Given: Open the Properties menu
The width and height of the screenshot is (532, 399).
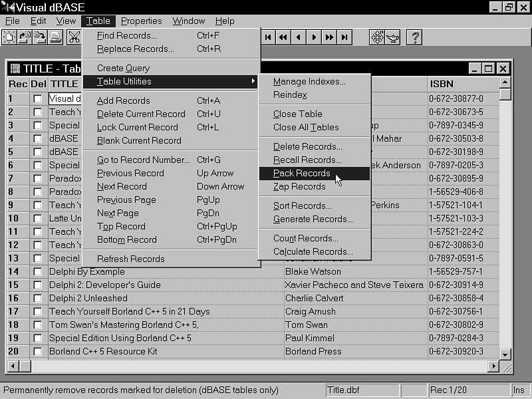Looking at the screenshot, I should [x=141, y=21].
